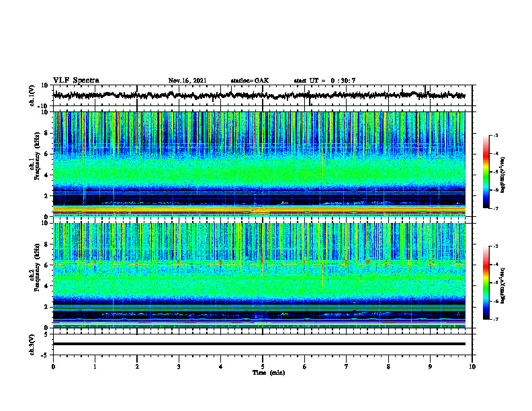Image resolution: width=532 pixels, height=411 pixels.
Task: Click the flat black ch.3 voltage line
Action: 259,344
